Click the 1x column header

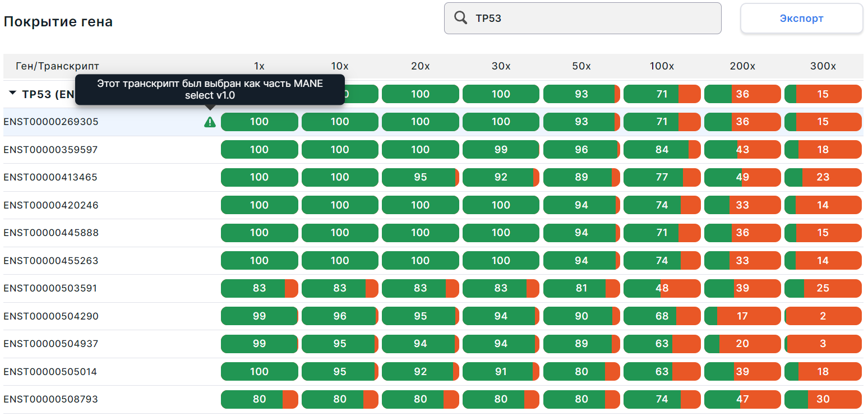259,66
